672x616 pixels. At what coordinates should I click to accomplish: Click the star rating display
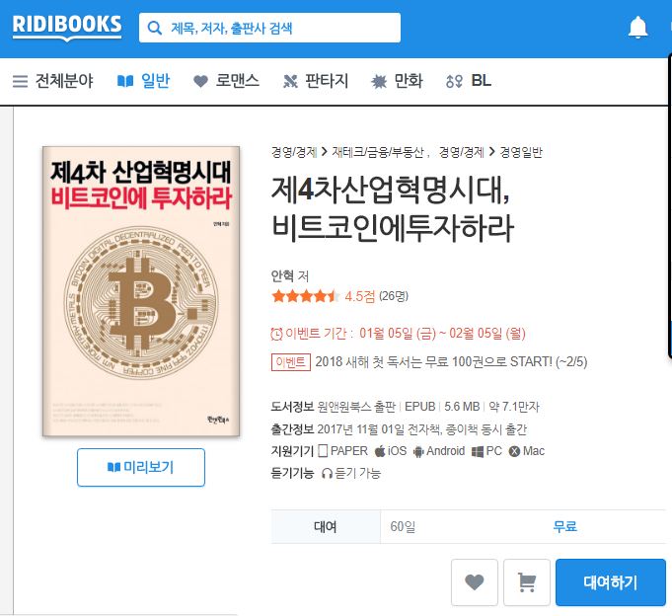click(305, 296)
